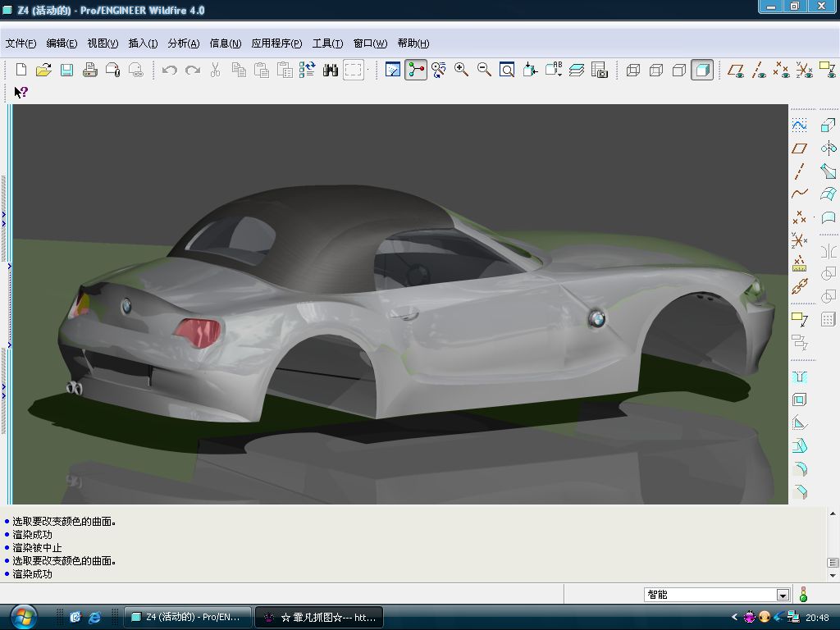Viewport: 840px width, 630px height.
Task: Open the 智能 selection filter dropdown
Action: pyautogui.click(x=783, y=596)
